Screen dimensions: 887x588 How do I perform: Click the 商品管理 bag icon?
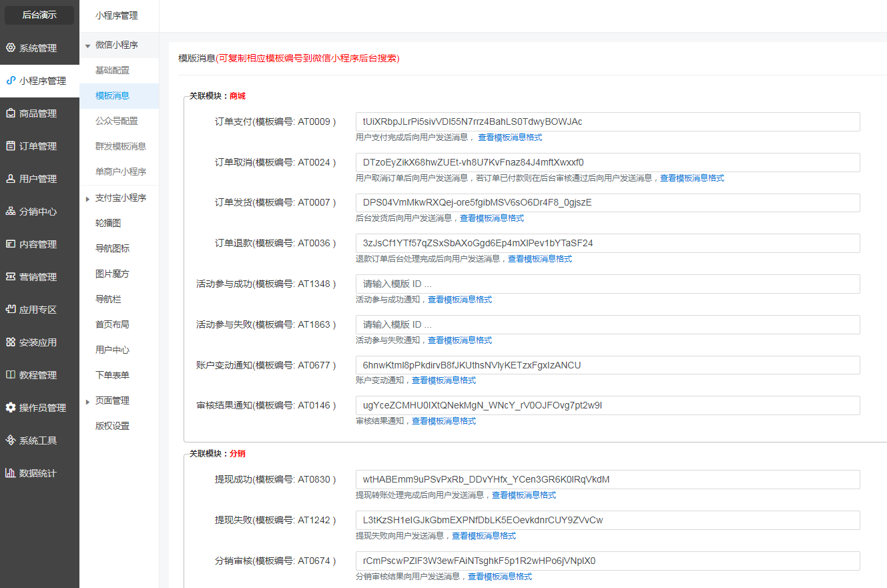(11, 113)
